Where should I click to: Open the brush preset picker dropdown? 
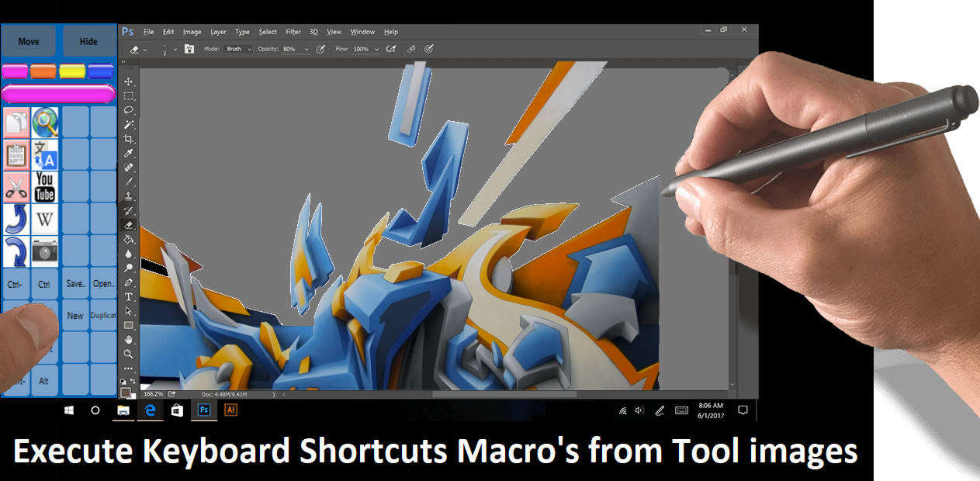175,49
